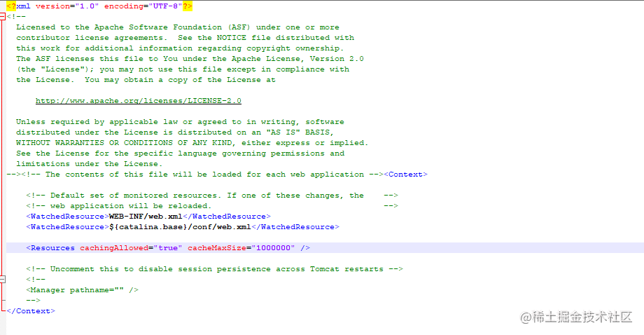Collapse the fold marker beside the license comment opening
644x335 pixels.
(x=2, y=16)
